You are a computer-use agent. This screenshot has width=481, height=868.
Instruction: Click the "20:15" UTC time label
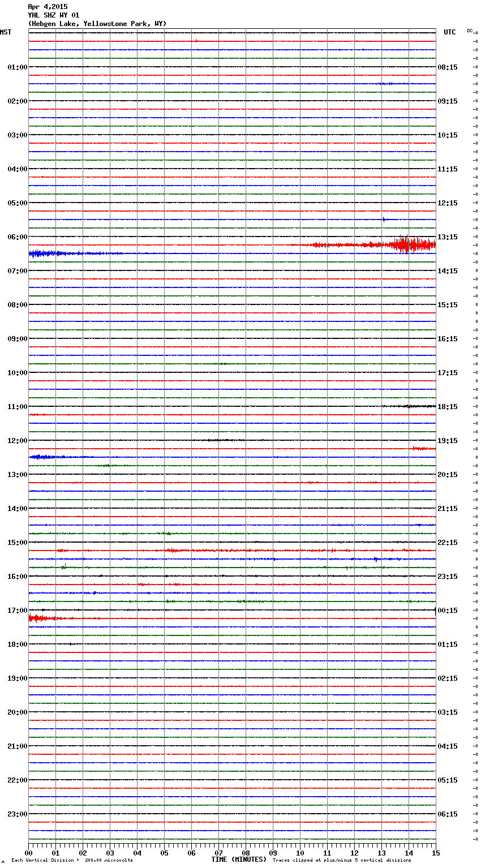tap(448, 475)
